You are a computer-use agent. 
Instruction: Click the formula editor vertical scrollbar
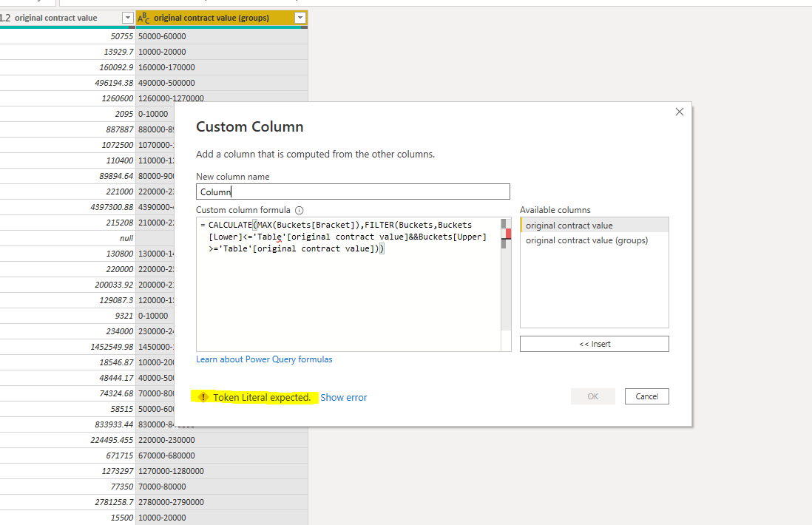[x=506, y=284]
